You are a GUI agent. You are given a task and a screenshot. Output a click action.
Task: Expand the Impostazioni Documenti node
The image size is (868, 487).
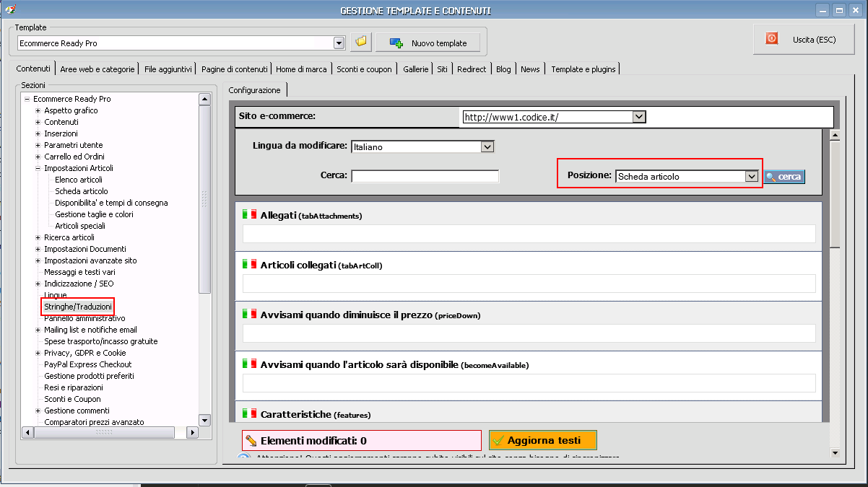[x=38, y=249]
